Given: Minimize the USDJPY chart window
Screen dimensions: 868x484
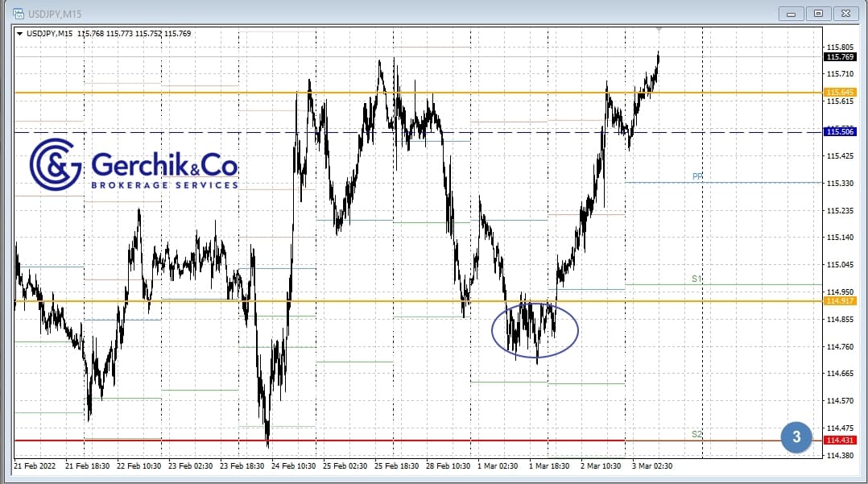Looking at the screenshot, I should 793,14.
